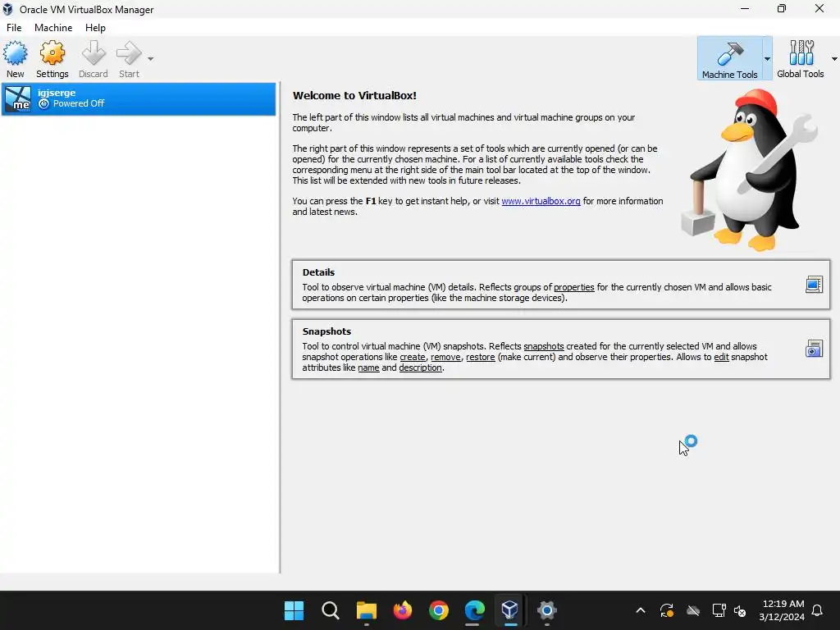Image resolution: width=840 pixels, height=630 pixels.
Task: Open the Windows Start menu
Action: click(x=294, y=610)
